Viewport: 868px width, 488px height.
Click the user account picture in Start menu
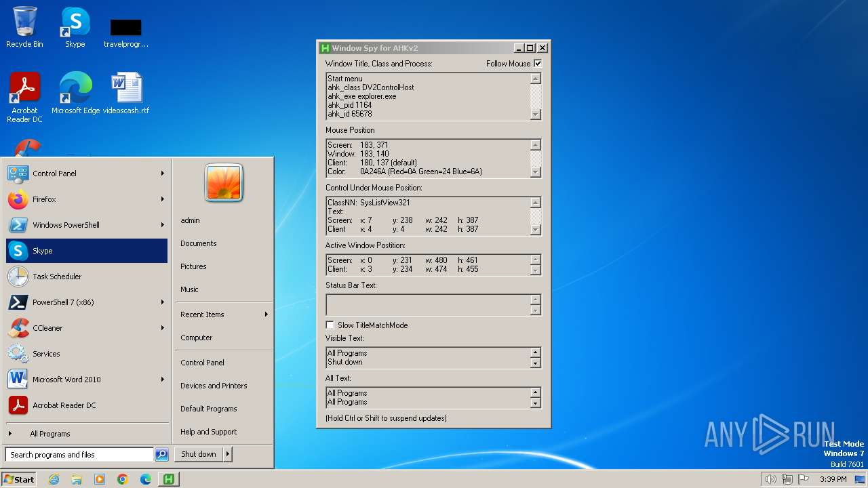[224, 183]
